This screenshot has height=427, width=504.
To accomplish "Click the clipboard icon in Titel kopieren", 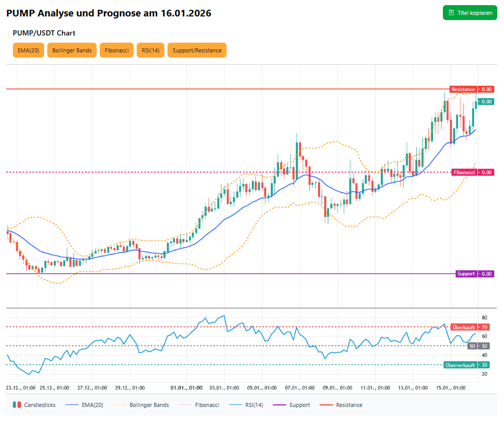I will coord(451,13).
